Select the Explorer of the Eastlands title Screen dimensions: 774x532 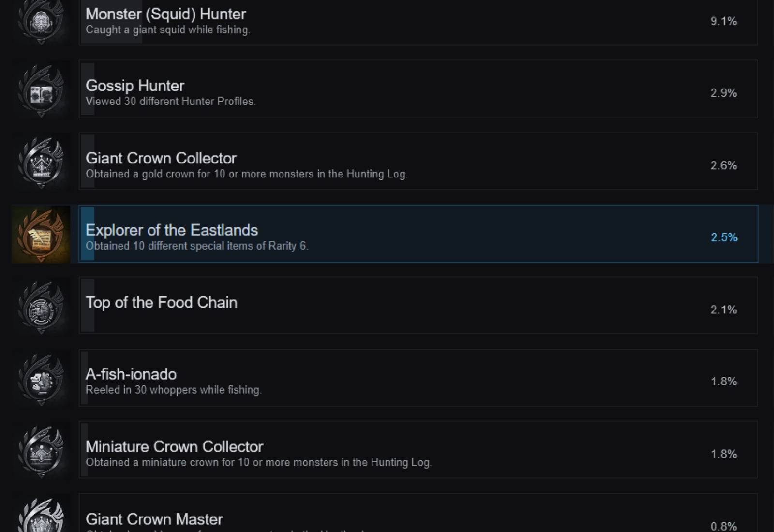(172, 230)
